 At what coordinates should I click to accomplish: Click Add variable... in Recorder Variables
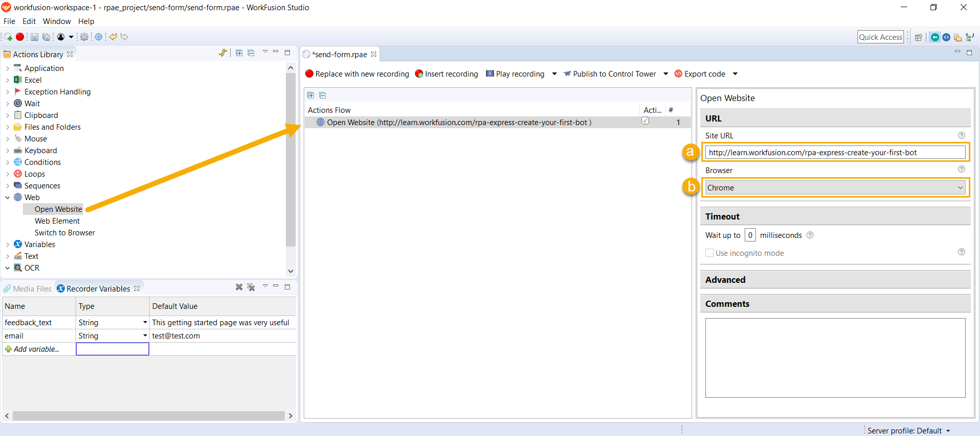tap(36, 349)
